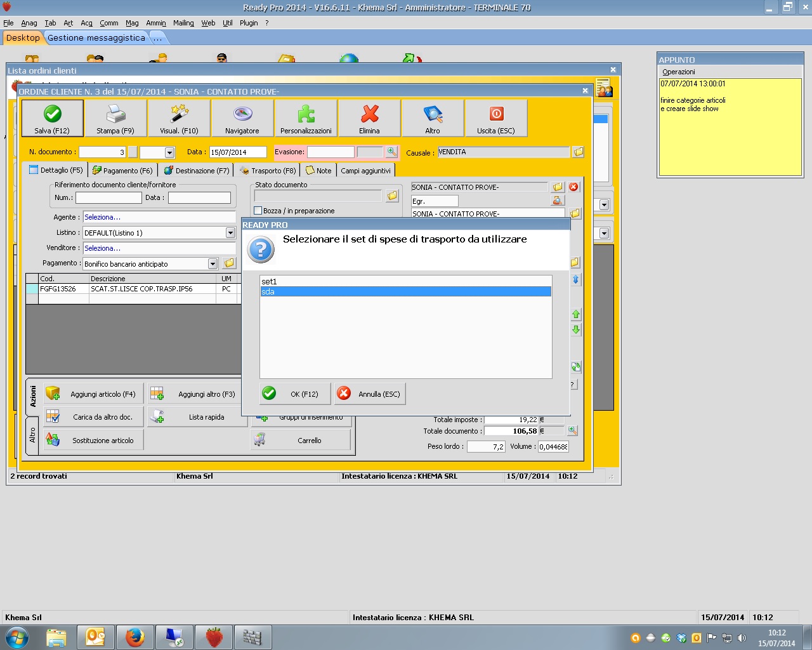Click Sostituzione articolo button
The height and width of the screenshot is (650, 812).
point(93,440)
